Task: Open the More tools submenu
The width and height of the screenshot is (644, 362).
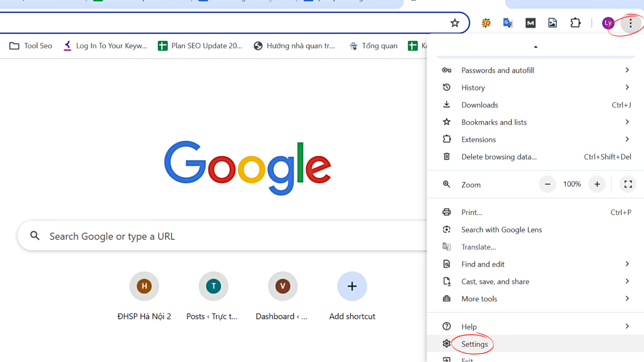Action: pos(479,299)
